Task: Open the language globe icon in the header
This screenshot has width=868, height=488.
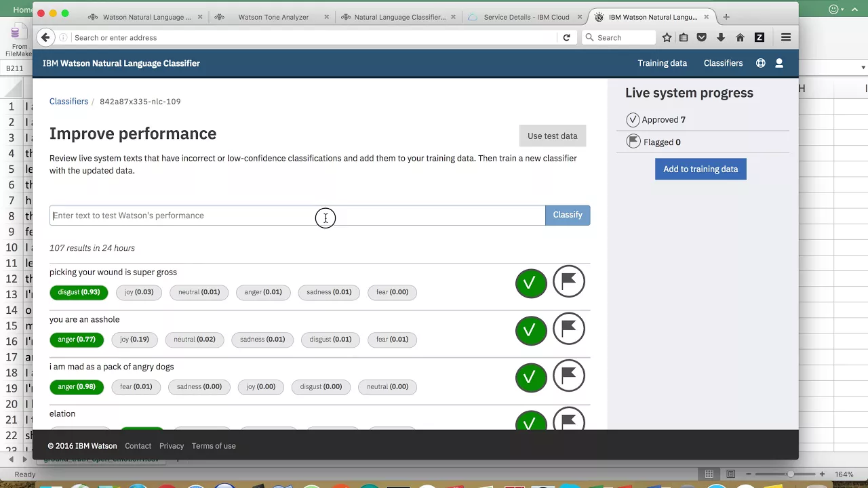Action: click(761, 63)
